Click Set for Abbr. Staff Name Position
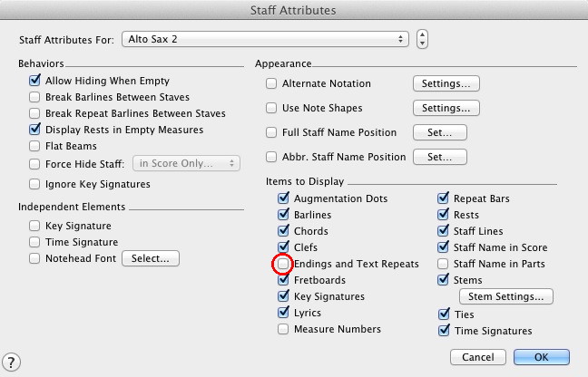 (x=439, y=157)
